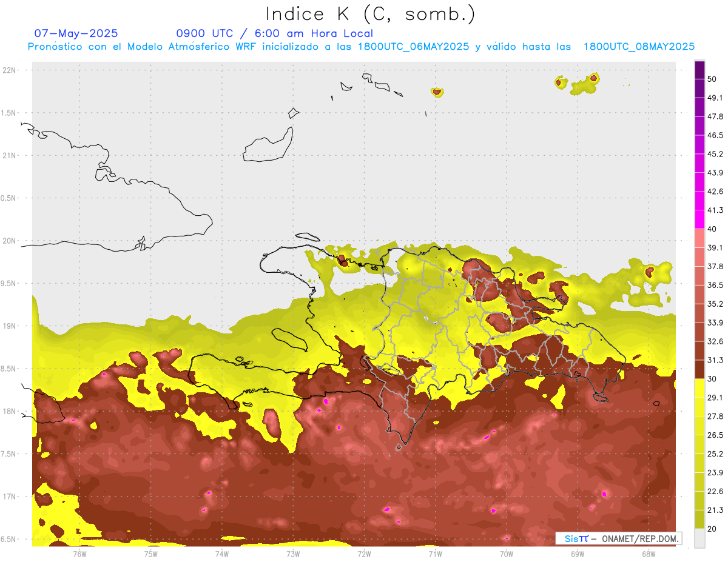
Task: Click the colorbar value 37.8
Action: (715, 267)
